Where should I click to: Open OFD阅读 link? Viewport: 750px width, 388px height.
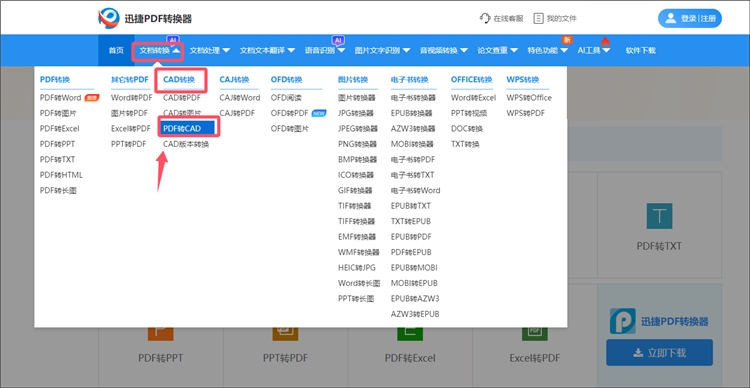pyautogui.click(x=286, y=98)
